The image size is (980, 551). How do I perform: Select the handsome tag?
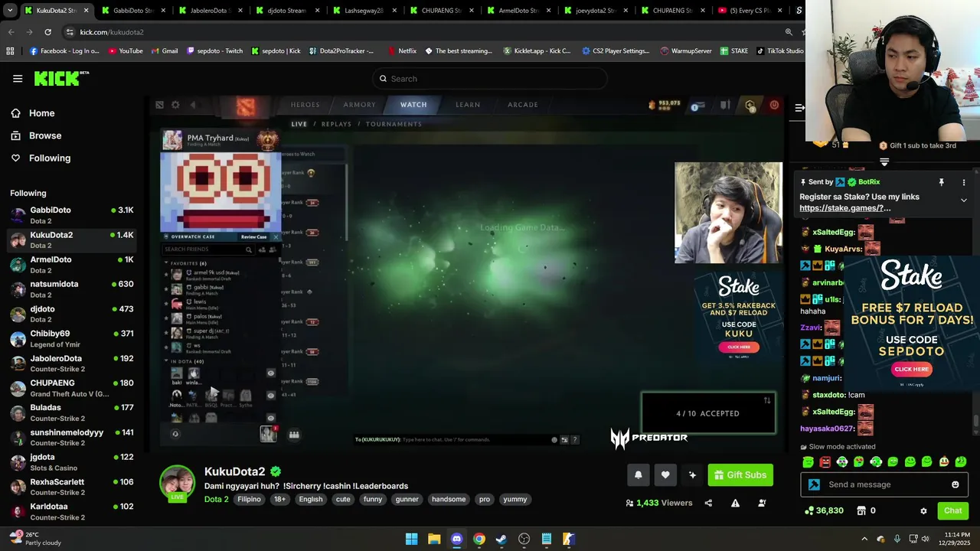pyautogui.click(x=449, y=499)
